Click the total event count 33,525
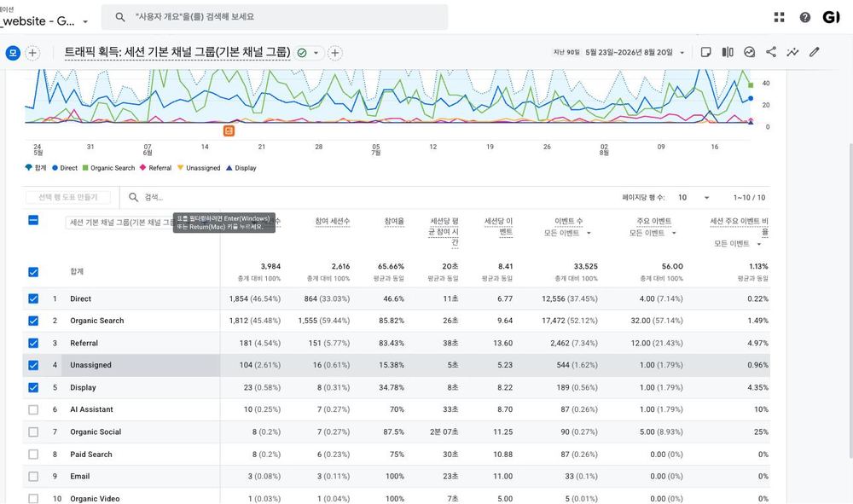The width and height of the screenshot is (853, 504). [x=585, y=266]
